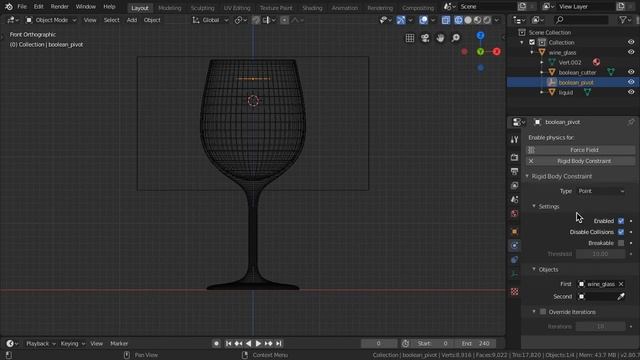
Task: Toggle quad view grid icon in viewport
Action: [x=410, y=38]
